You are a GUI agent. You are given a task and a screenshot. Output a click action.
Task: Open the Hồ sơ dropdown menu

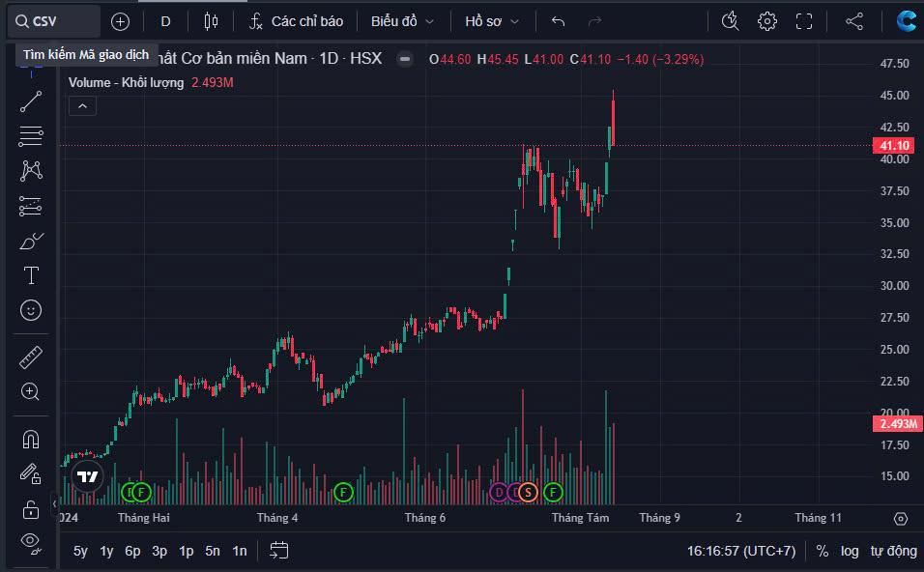point(492,21)
